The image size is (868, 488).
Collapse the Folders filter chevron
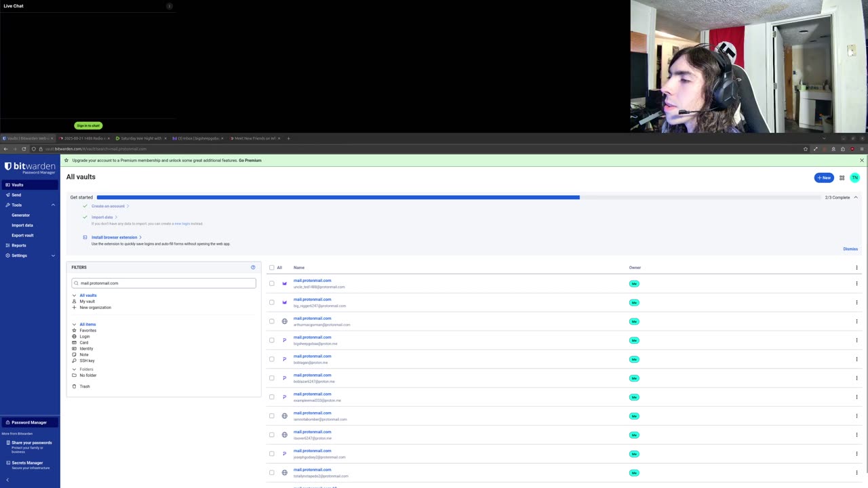pos(75,369)
